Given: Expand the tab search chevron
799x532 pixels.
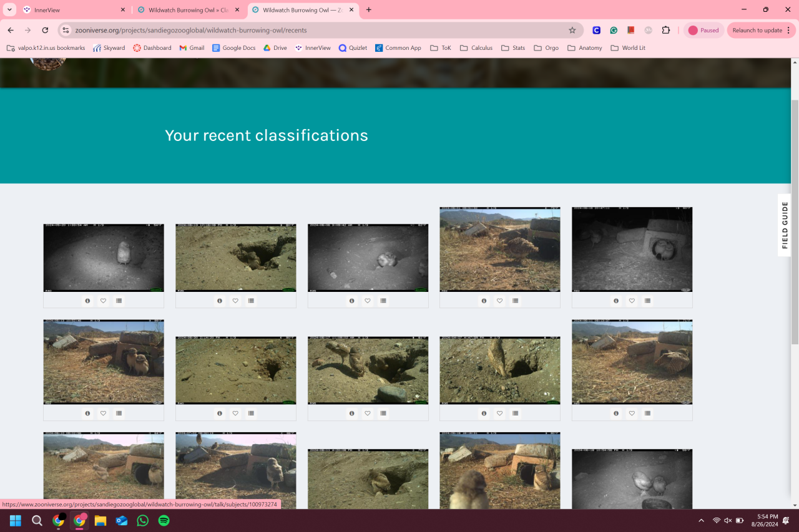Looking at the screenshot, I should pos(10,10).
